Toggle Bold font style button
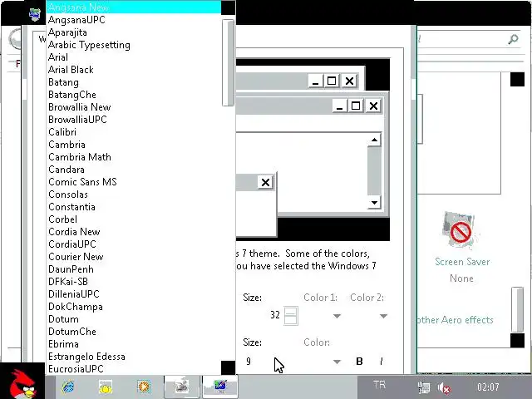 click(359, 362)
